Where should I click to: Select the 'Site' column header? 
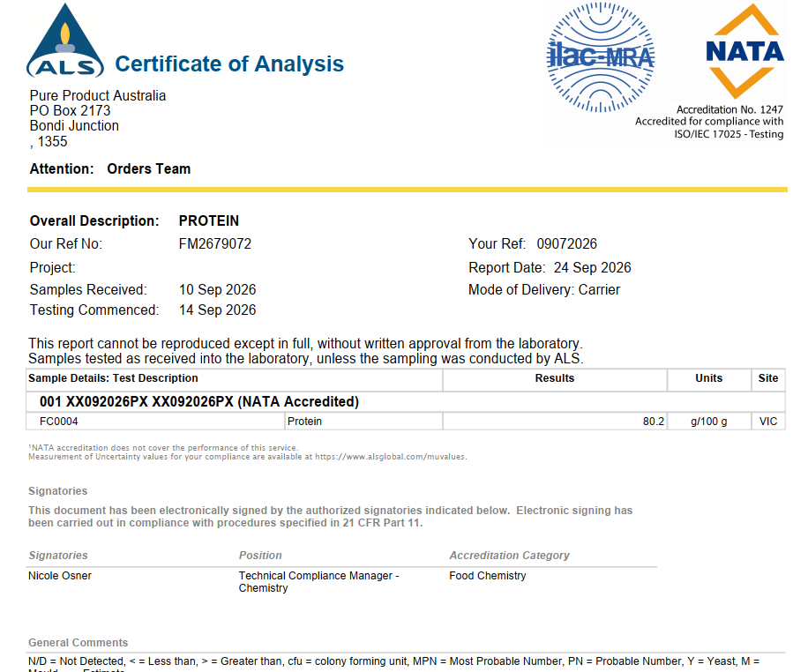(x=767, y=378)
